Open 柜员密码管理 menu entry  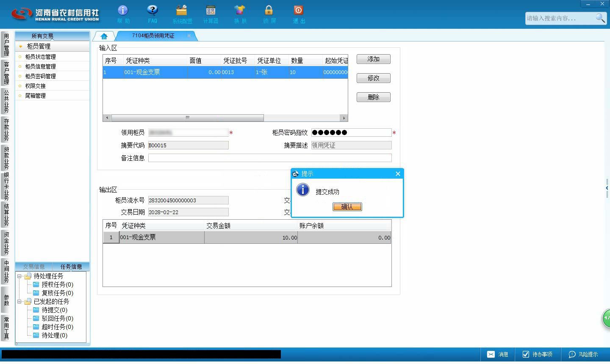tap(40, 76)
